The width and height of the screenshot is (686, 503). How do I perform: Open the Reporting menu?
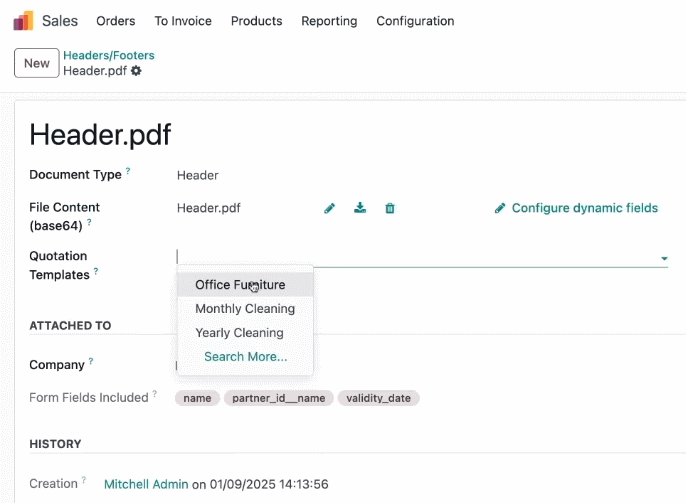[329, 21]
